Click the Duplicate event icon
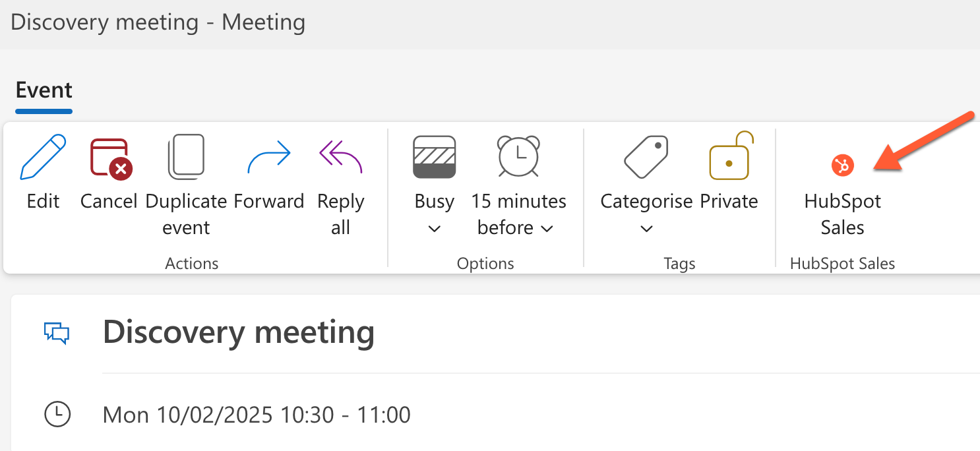This screenshot has width=980, height=451. tap(186, 157)
